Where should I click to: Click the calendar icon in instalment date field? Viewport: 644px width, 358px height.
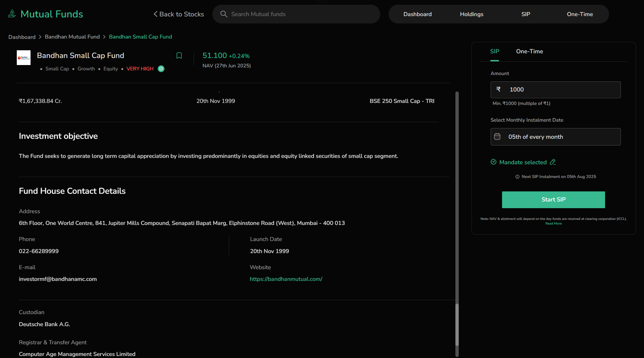497,137
